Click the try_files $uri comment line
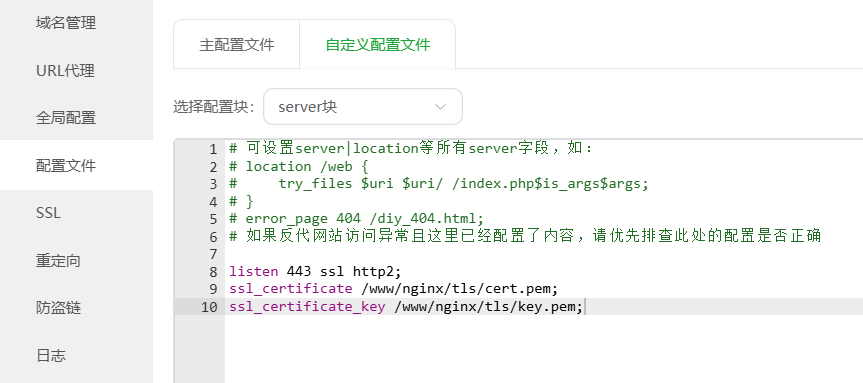 [x=439, y=184]
